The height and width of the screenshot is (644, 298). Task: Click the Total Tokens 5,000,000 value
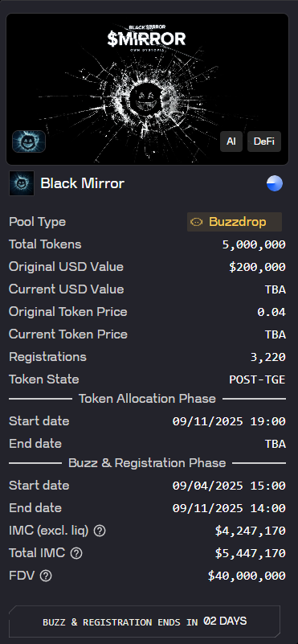[254, 244]
